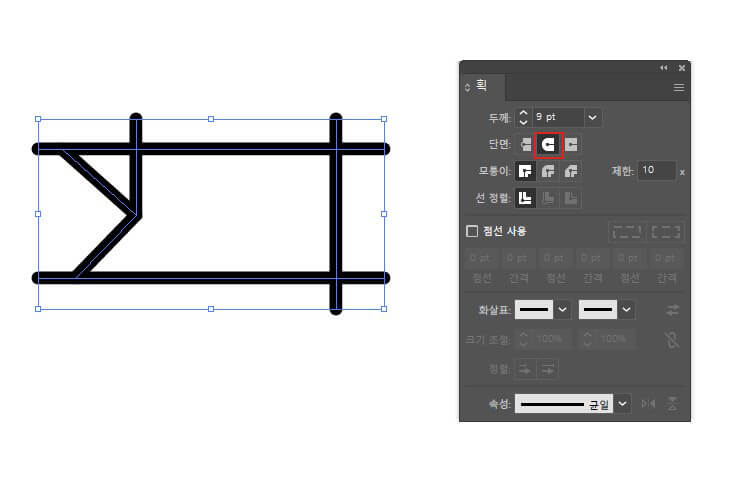Click the second 100% scale field

point(616,339)
